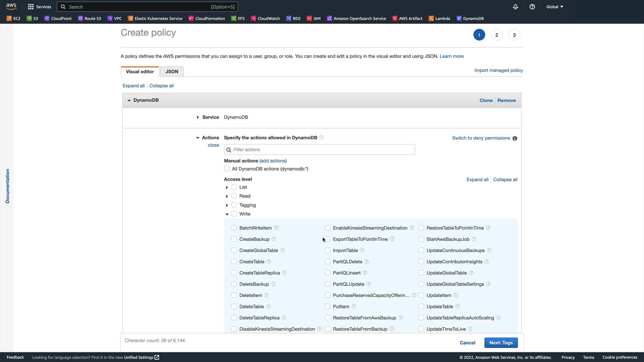
Task: Click the help question mark icon
Action: point(532,7)
